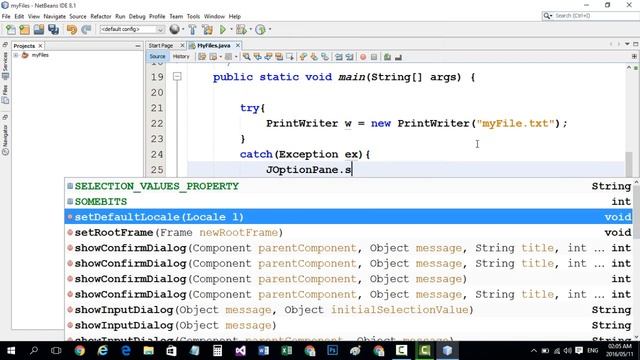Open the Profile Project dropdown arrow

tap(270, 29)
